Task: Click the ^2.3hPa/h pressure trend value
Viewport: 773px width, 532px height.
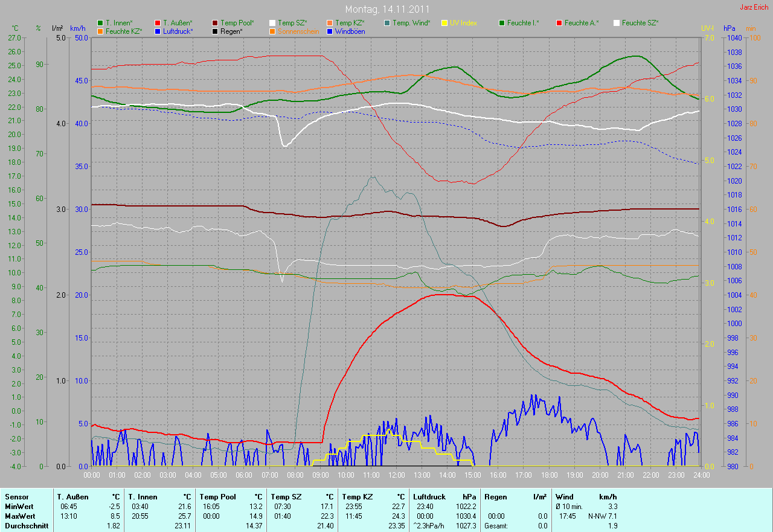Action: (430, 526)
